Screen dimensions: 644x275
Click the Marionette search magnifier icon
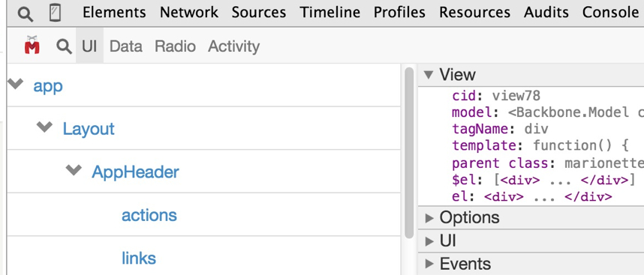coord(64,46)
